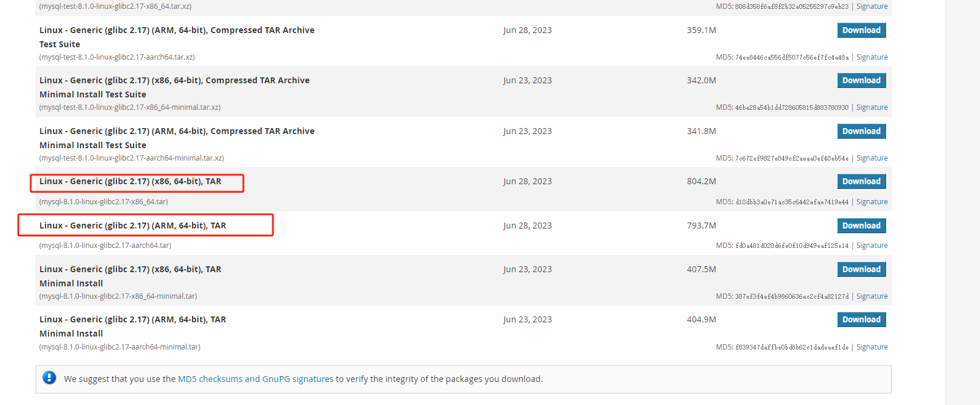This screenshot has height=405, width=980.
Task: Open Signature for mysql-test aarch64-minimal.tar.xz
Action: [x=872, y=158]
